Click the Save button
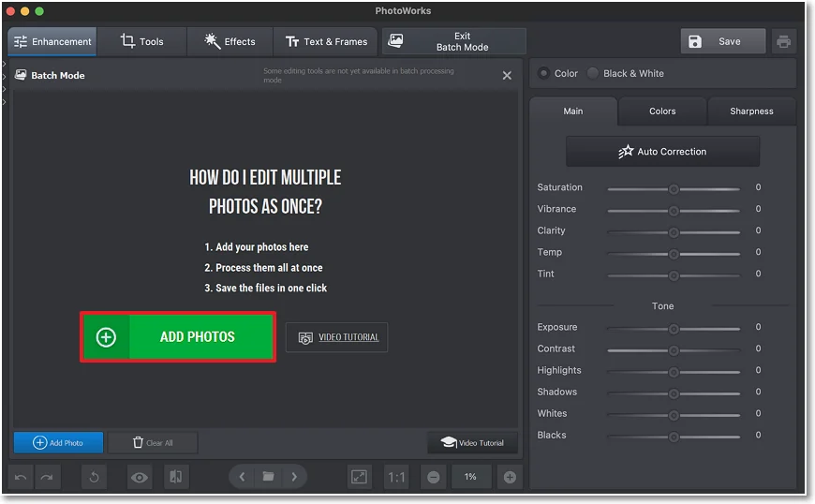This screenshot has height=504, width=815. pos(723,41)
